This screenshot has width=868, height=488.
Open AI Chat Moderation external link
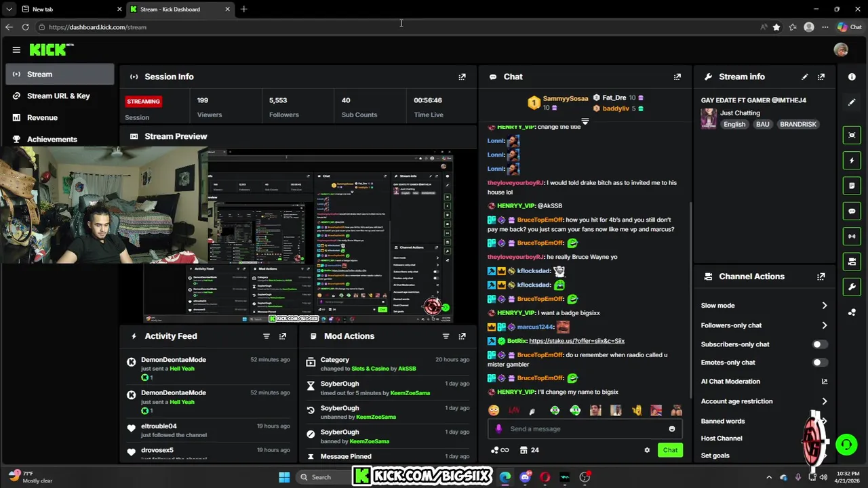825,382
